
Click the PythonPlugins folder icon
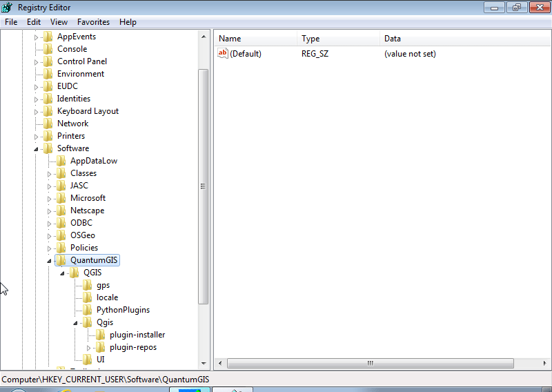coord(88,310)
